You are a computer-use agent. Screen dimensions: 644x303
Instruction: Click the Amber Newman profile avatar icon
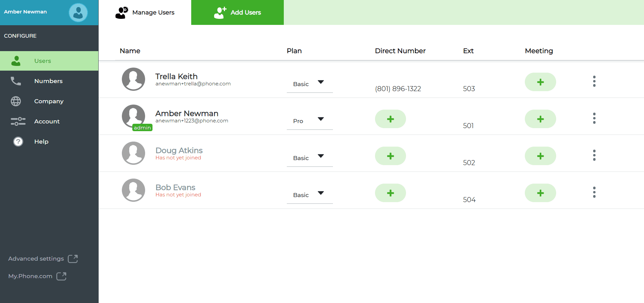tap(78, 13)
